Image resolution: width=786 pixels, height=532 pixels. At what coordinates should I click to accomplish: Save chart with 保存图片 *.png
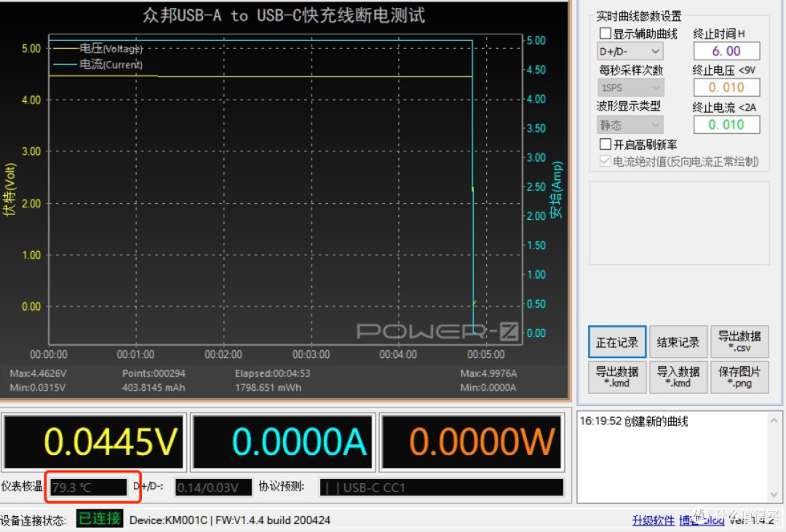739,376
